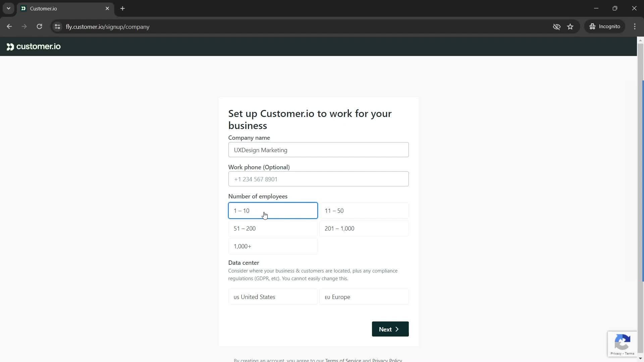Click the Incognito mode icon
Image resolution: width=644 pixels, height=362 pixels.
pos(593,26)
